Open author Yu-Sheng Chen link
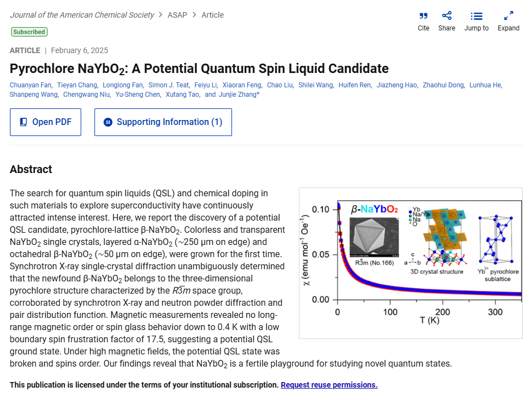 [x=138, y=95]
